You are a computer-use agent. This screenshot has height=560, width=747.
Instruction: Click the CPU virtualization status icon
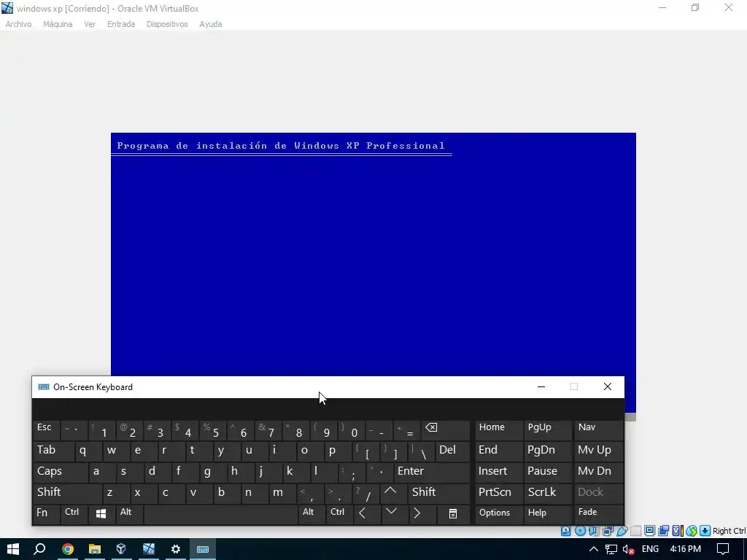[678, 531]
